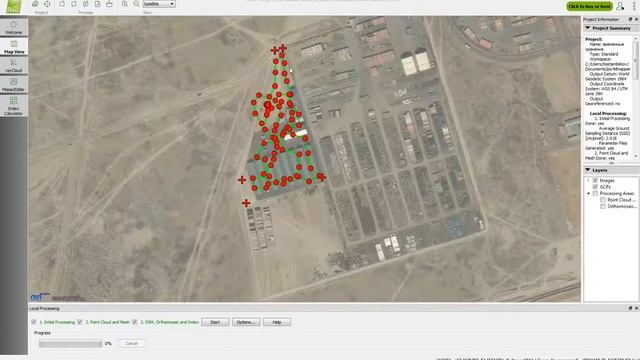Click the first icon in the Process toolbar group

(62, 4)
